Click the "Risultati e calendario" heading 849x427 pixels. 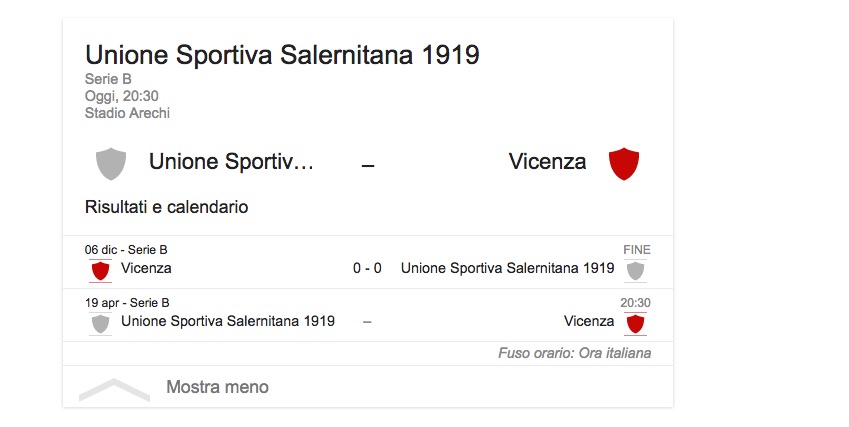(x=166, y=207)
